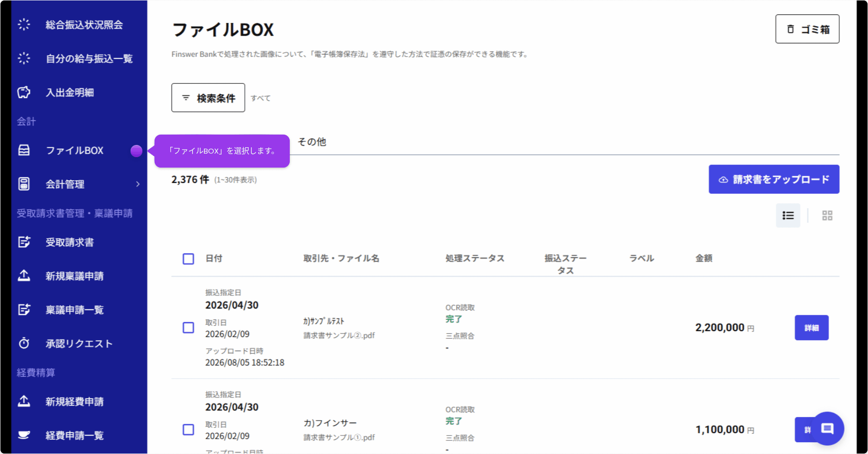Click vendor name カ)フインサー
Image resolution: width=868 pixels, height=454 pixels.
(x=330, y=423)
